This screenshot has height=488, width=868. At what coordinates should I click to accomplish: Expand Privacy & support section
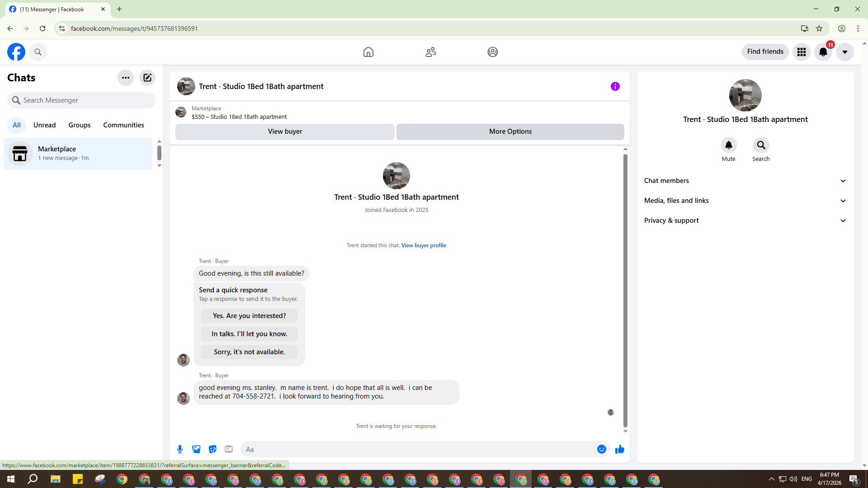pyautogui.click(x=745, y=221)
